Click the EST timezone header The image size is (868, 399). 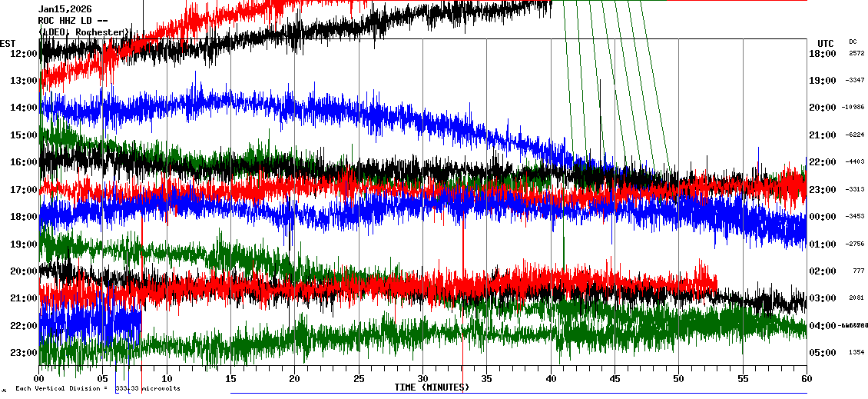(x=8, y=43)
